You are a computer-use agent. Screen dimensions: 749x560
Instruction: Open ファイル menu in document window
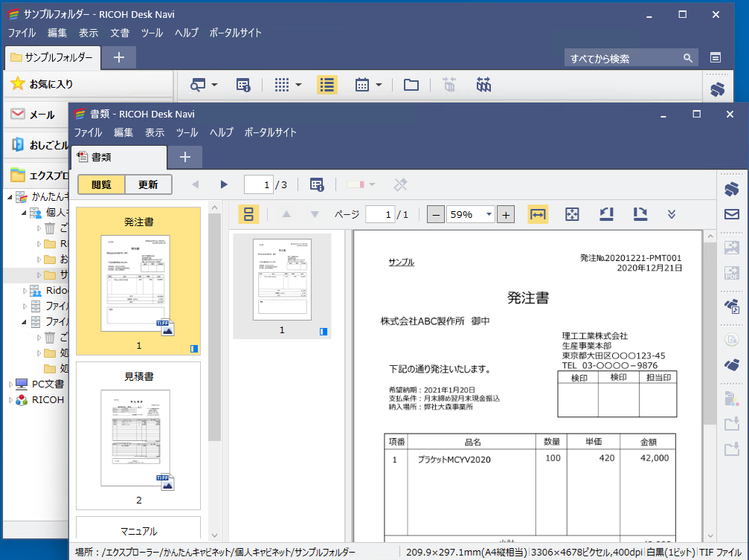pyautogui.click(x=88, y=132)
